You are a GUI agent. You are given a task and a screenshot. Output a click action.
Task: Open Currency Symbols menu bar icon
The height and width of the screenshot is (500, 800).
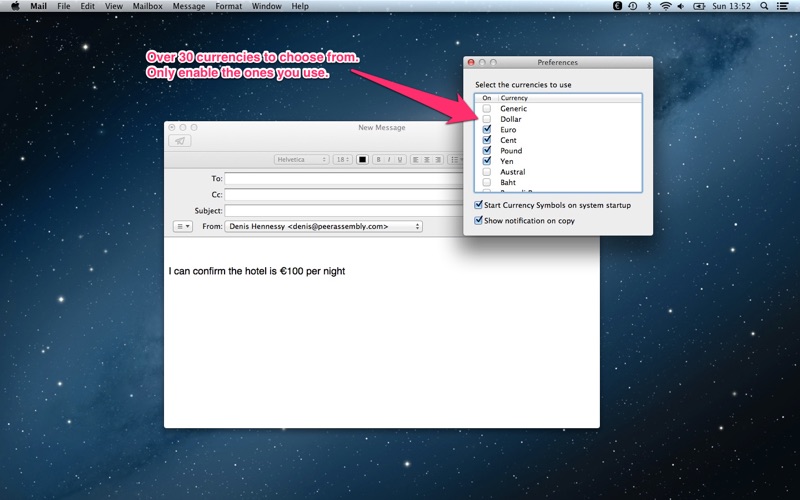pyautogui.click(x=617, y=6)
